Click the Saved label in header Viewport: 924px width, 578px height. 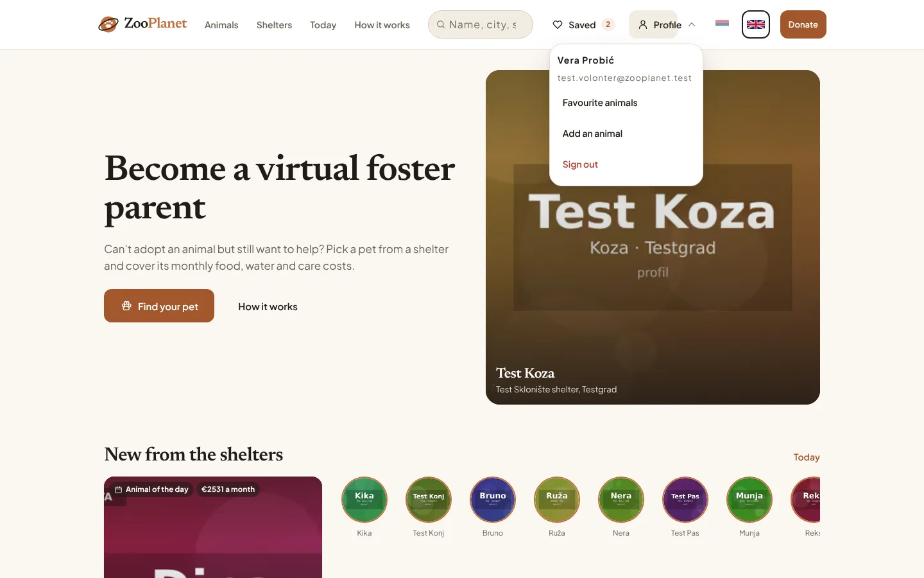click(582, 24)
